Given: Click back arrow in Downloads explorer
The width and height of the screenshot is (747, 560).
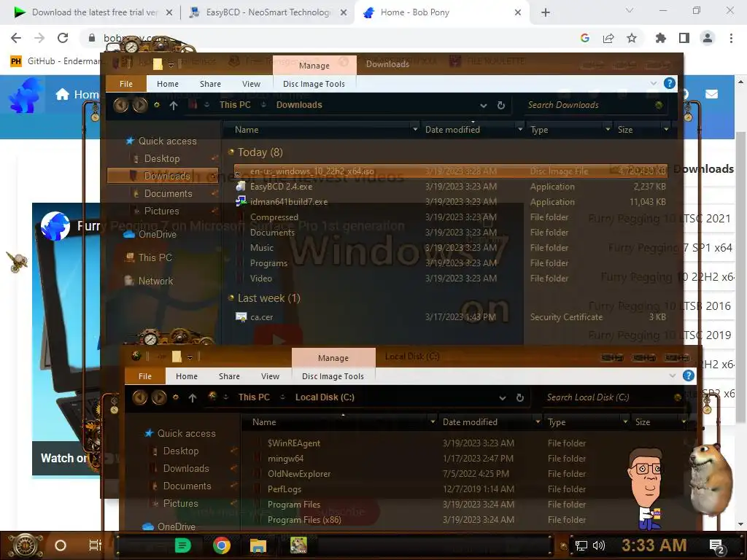Looking at the screenshot, I should click(x=121, y=105).
